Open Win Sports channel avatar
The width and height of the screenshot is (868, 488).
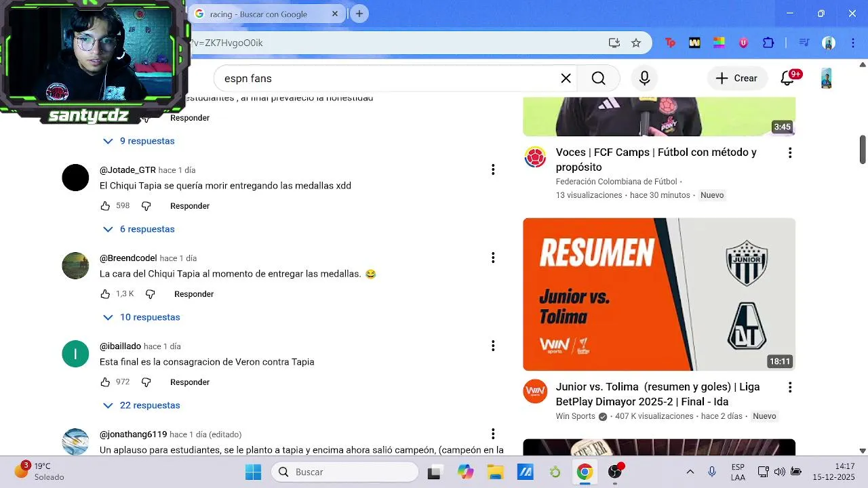[x=535, y=392]
